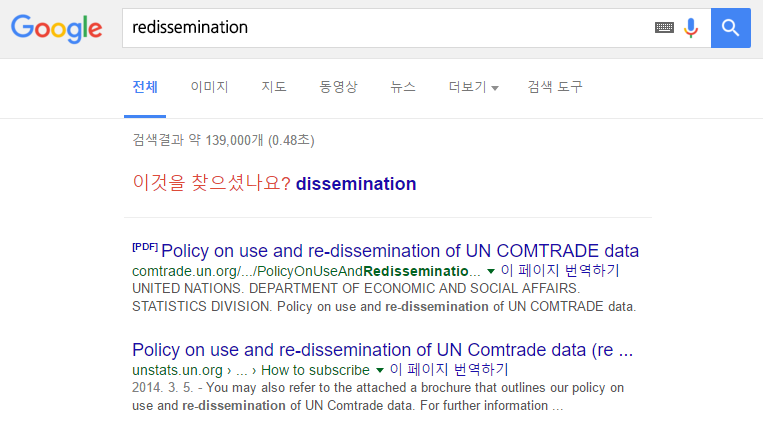Open 검색 도구 search tools
The height and width of the screenshot is (431, 763).
tap(555, 87)
